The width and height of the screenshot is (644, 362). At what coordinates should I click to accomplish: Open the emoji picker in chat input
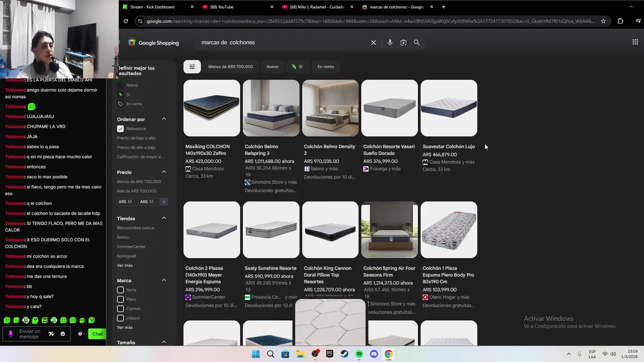coord(62,334)
